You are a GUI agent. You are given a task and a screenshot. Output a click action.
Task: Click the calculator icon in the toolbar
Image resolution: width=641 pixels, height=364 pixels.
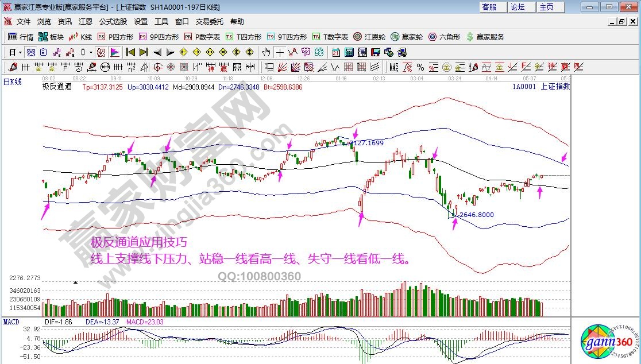coord(349,52)
